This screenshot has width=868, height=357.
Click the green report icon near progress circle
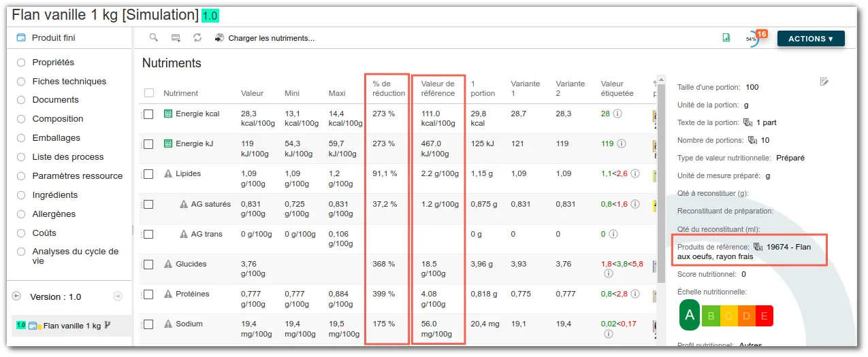tap(726, 38)
